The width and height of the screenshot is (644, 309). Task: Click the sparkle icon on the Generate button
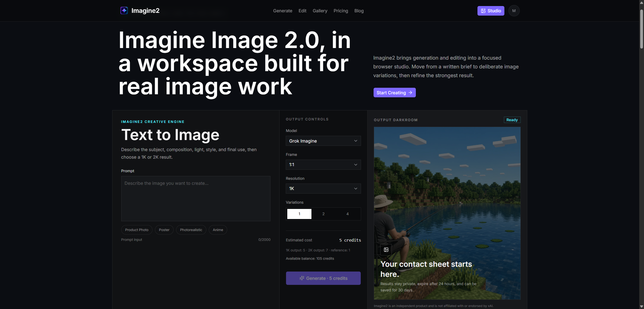302,278
